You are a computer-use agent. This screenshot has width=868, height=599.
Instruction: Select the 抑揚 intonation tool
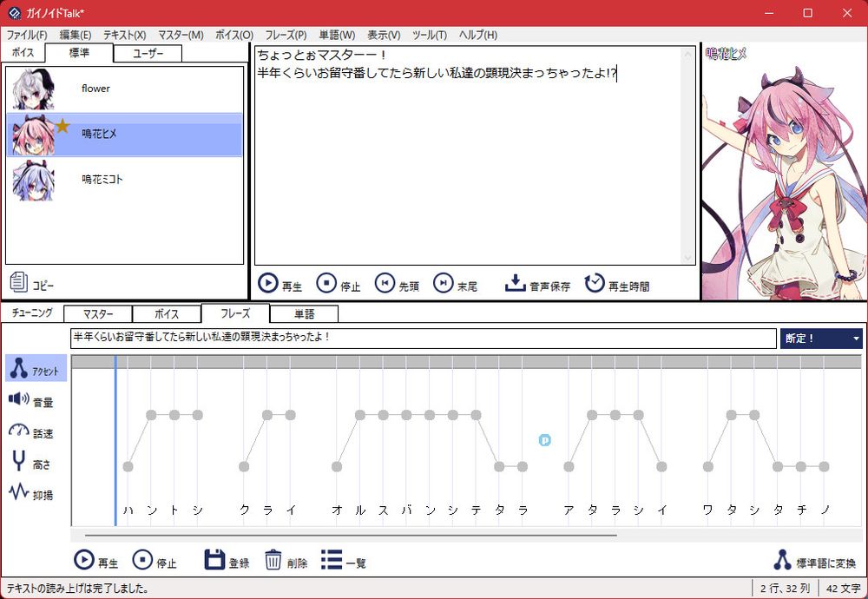pos(31,493)
